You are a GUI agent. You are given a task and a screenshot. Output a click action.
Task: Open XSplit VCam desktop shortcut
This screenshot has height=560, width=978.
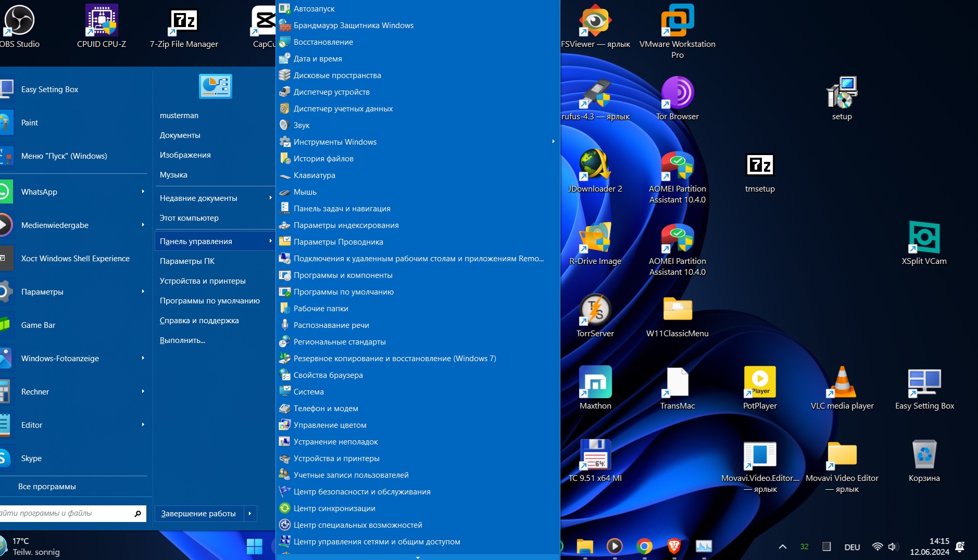(924, 238)
